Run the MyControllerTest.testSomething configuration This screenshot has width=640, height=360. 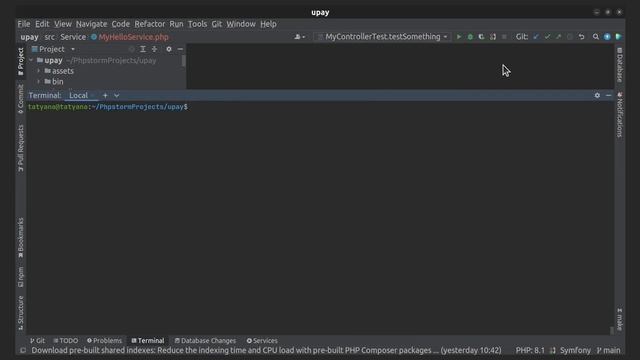pyautogui.click(x=459, y=37)
